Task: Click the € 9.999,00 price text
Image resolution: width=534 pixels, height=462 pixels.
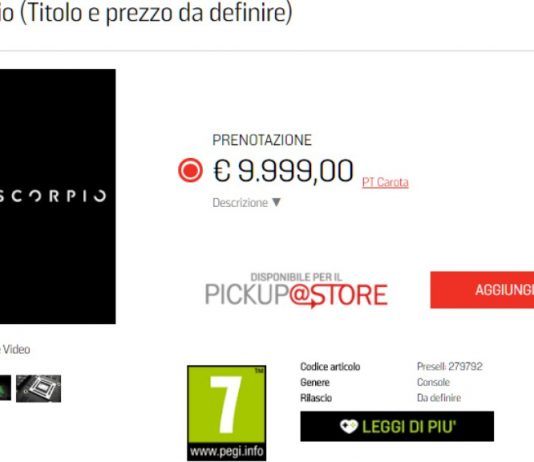Action: 283,171
